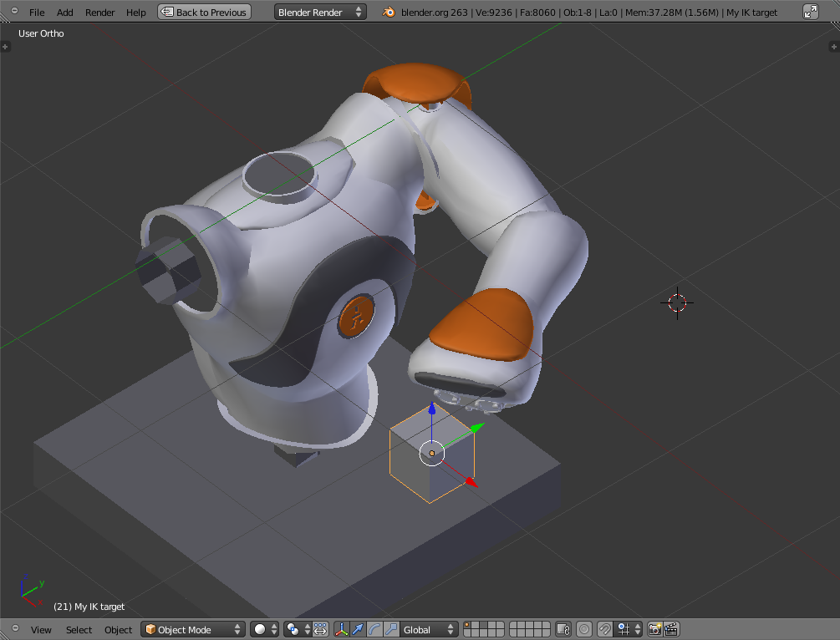This screenshot has width=840, height=640.
Task: Open the Render menu
Action: click(99, 13)
